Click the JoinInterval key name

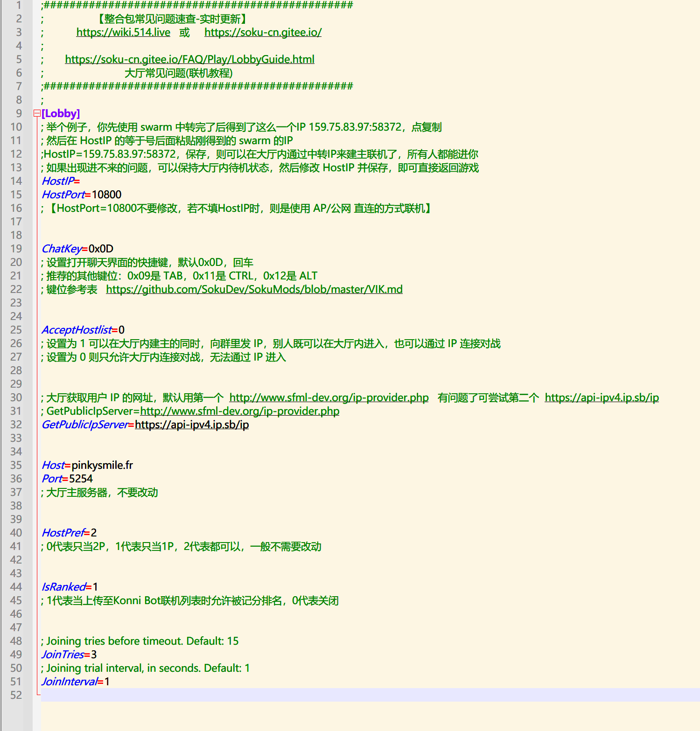tap(70, 682)
